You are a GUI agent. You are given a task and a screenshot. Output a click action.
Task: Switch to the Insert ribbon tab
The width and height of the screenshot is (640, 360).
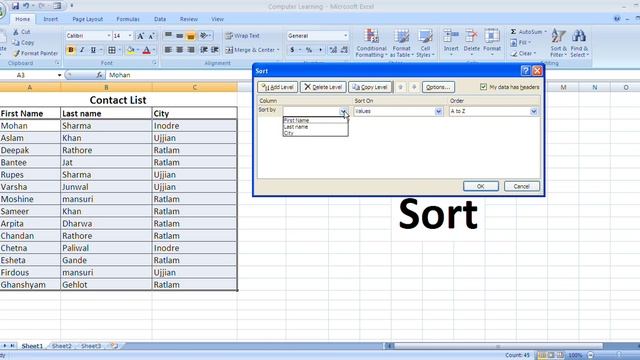(51, 19)
